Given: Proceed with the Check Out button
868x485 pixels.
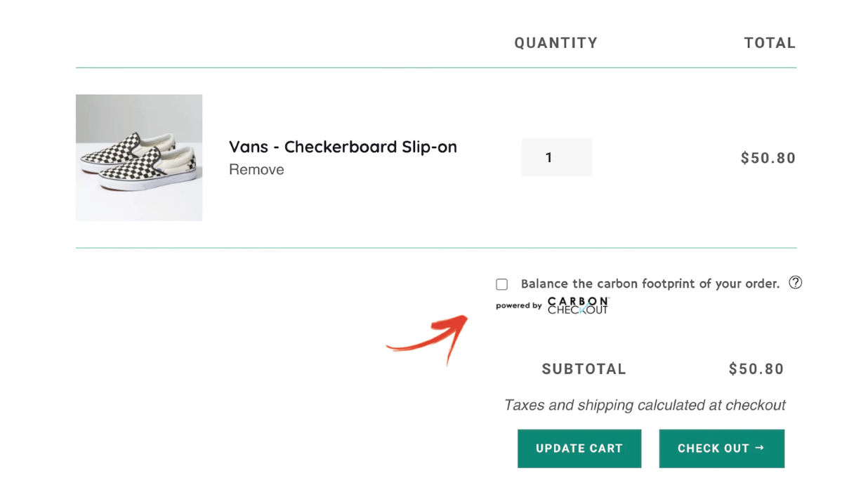Looking at the screenshot, I should pyautogui.click(x=721, y=449).
